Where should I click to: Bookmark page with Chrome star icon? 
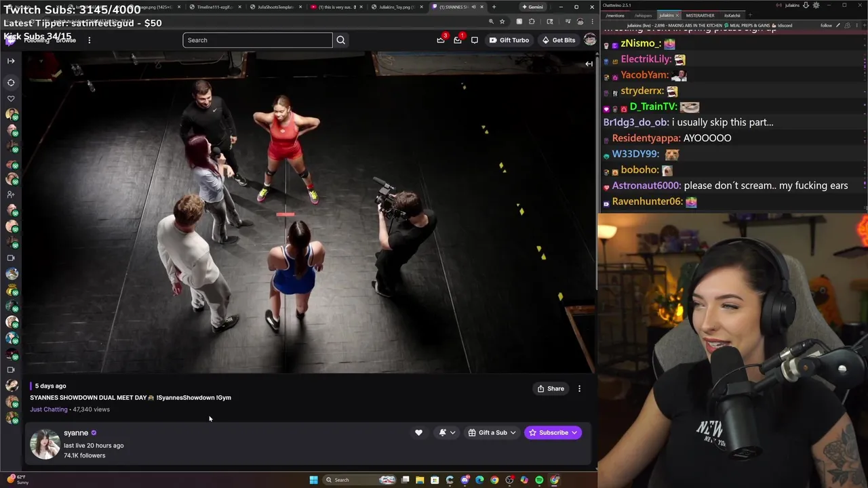pos(502,22)
